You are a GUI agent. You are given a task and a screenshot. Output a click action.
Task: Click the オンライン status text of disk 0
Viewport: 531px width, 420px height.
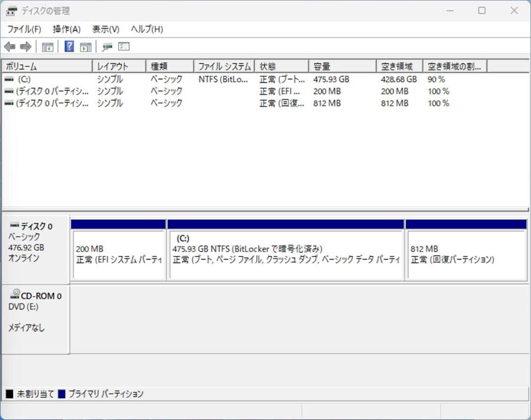(24, 258)
